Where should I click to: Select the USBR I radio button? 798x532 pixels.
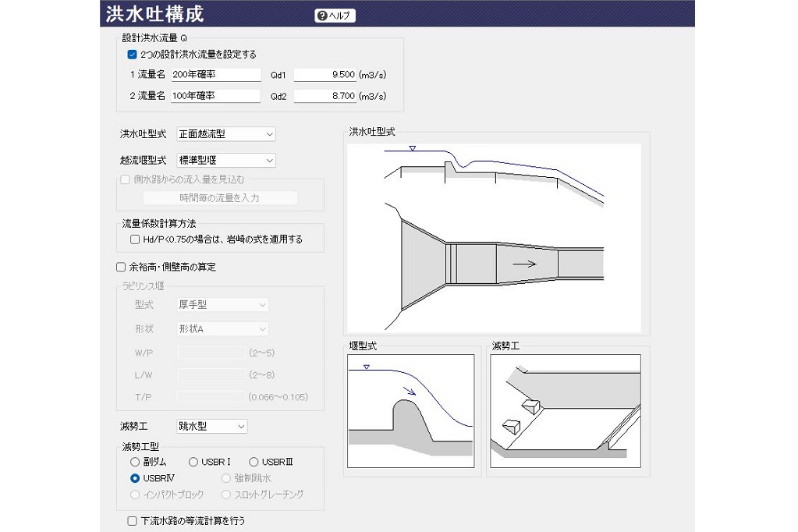click(193, 462)
